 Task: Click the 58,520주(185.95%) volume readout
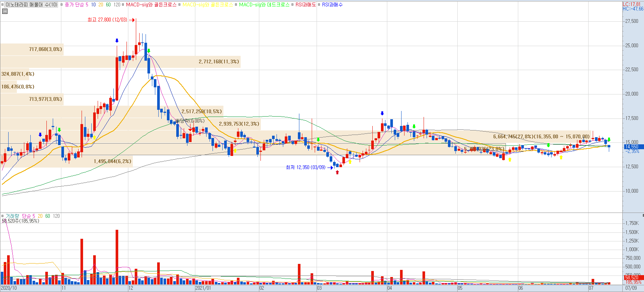click(20, 221)
